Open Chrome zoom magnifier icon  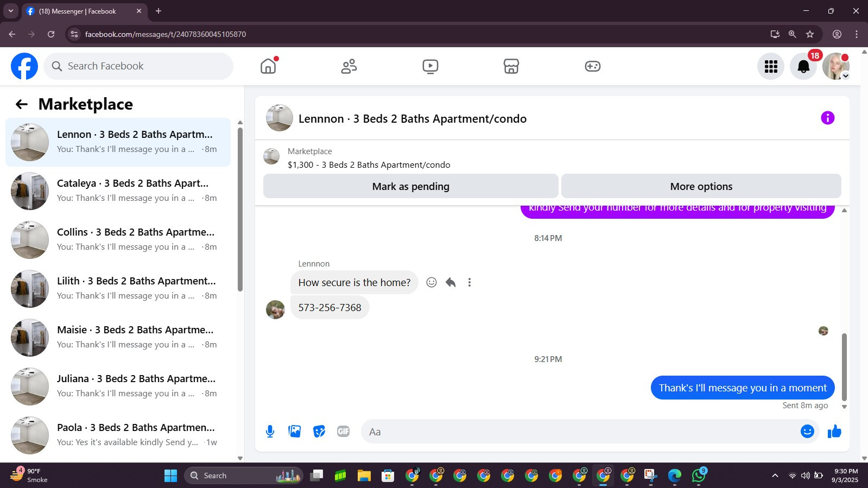click(793, 34)
